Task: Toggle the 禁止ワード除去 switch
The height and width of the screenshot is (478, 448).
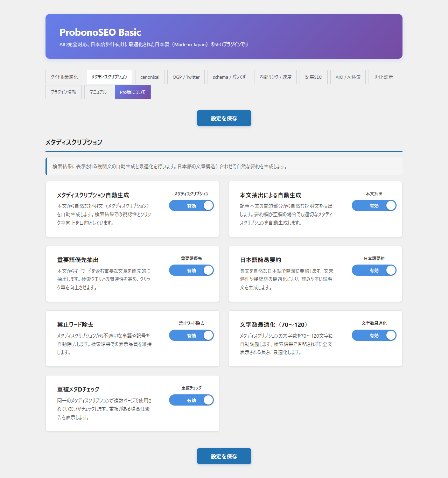Action: (191, 335)
